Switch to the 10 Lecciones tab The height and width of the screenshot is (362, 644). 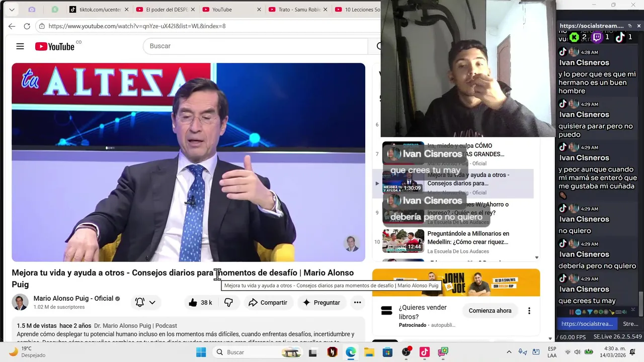[x=357, y=10]
